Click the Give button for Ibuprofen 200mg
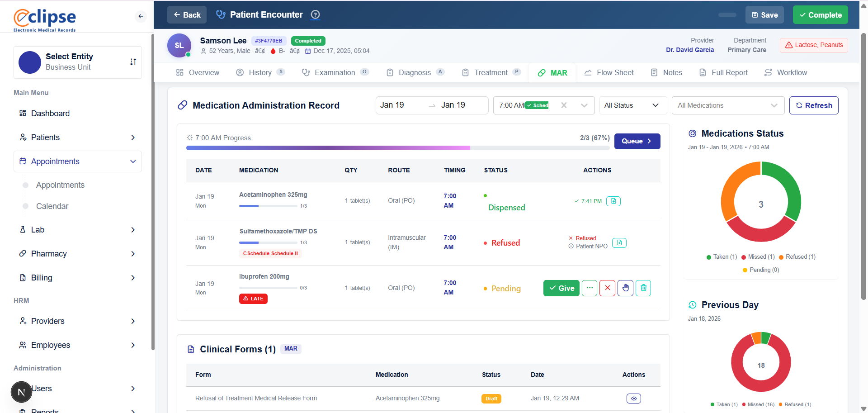This screenshot has width=868, height=413. click(561, 288)
